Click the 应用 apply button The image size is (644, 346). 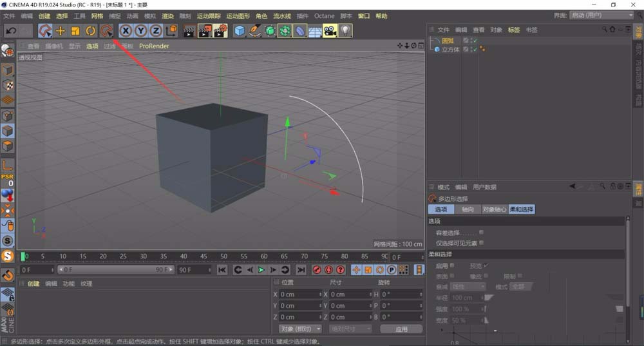401,329
